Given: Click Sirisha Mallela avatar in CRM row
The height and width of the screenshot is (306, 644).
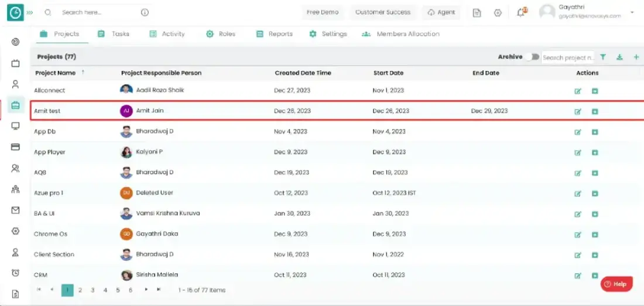Looking at the screenshot, I should [126, 275].
